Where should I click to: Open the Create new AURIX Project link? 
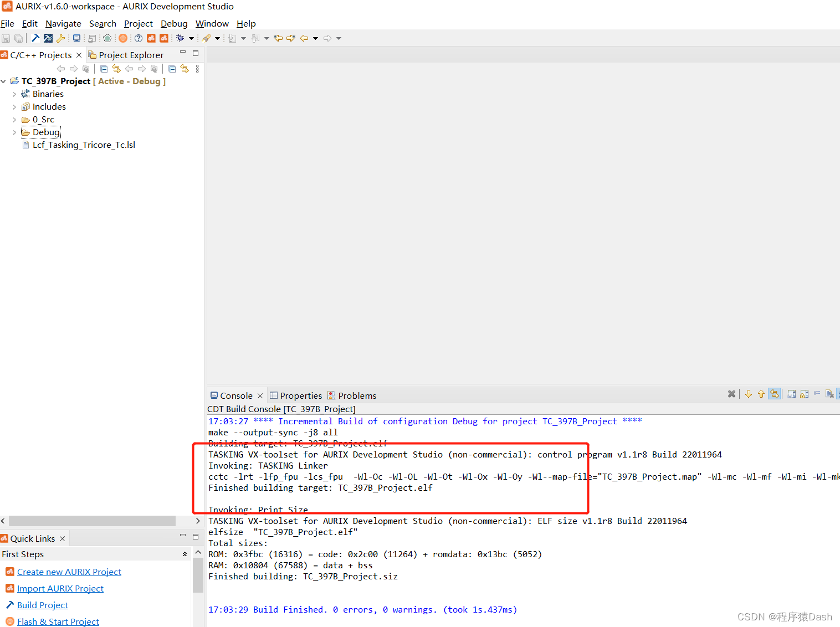[69, 572]
